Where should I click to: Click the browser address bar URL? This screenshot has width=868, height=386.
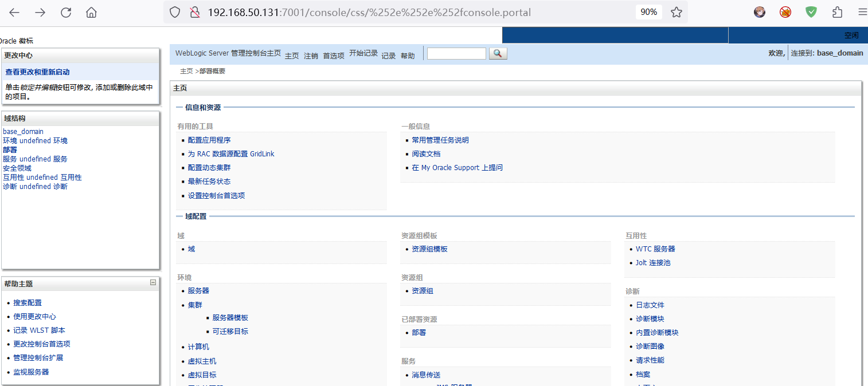coord(369,12)
